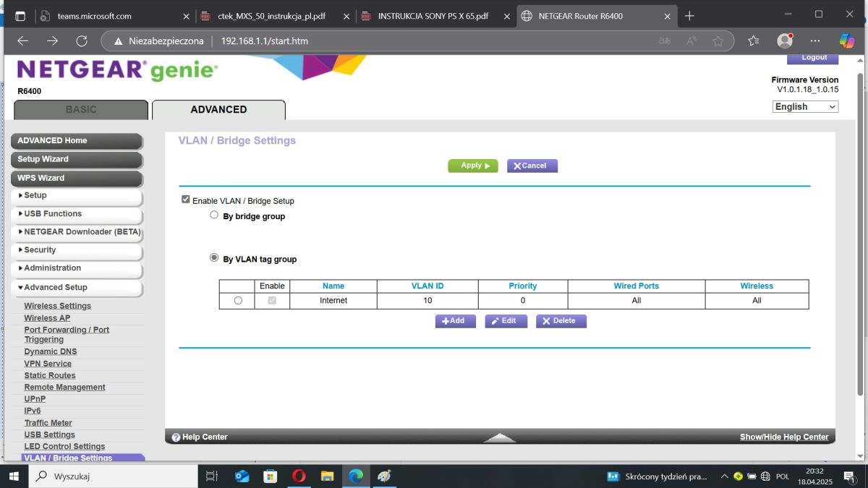Select the Internet VLAN row radio button
Screen dimensions: 868x488
point(238,301)
